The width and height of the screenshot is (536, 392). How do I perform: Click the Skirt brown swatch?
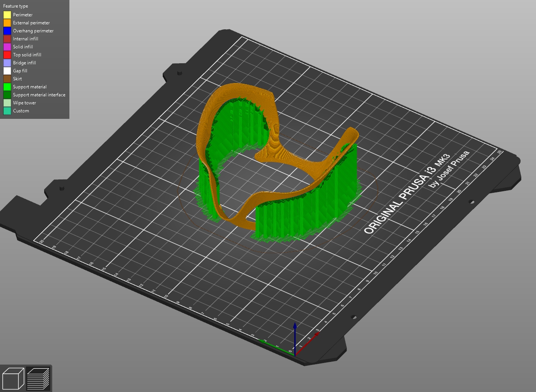[7, 79]
